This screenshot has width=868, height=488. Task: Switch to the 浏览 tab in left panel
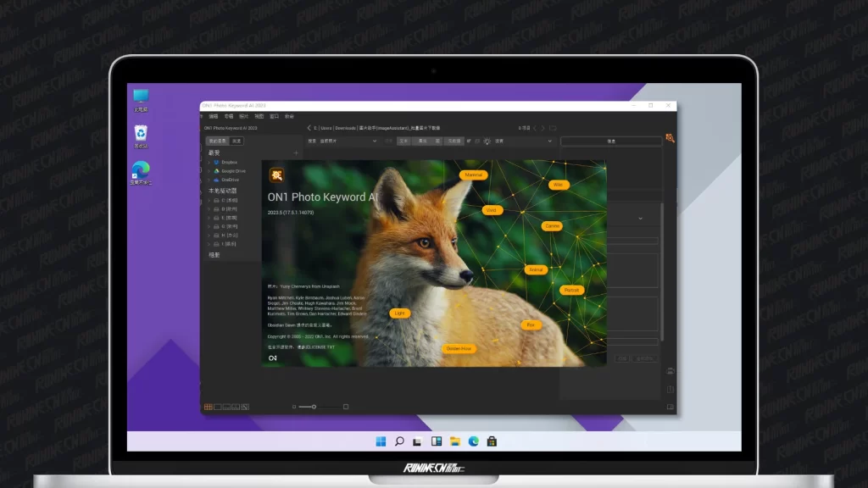[237, 141]
